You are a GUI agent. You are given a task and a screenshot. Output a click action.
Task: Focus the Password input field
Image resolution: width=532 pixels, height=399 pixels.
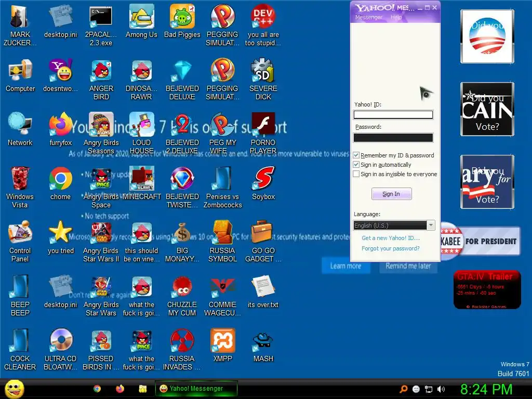pos(393,137)
